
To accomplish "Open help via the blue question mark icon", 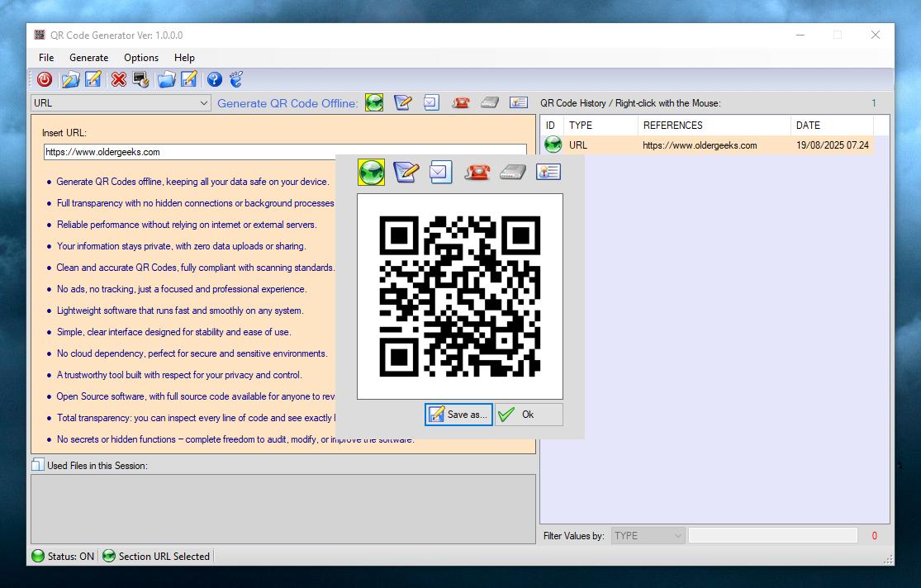I will 214,79.
